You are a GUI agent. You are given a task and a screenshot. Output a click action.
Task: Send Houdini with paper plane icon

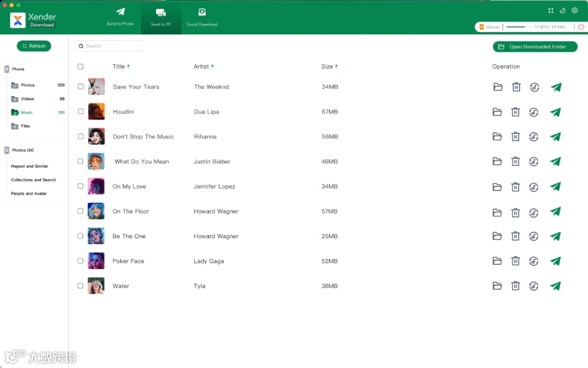(555, 112)
